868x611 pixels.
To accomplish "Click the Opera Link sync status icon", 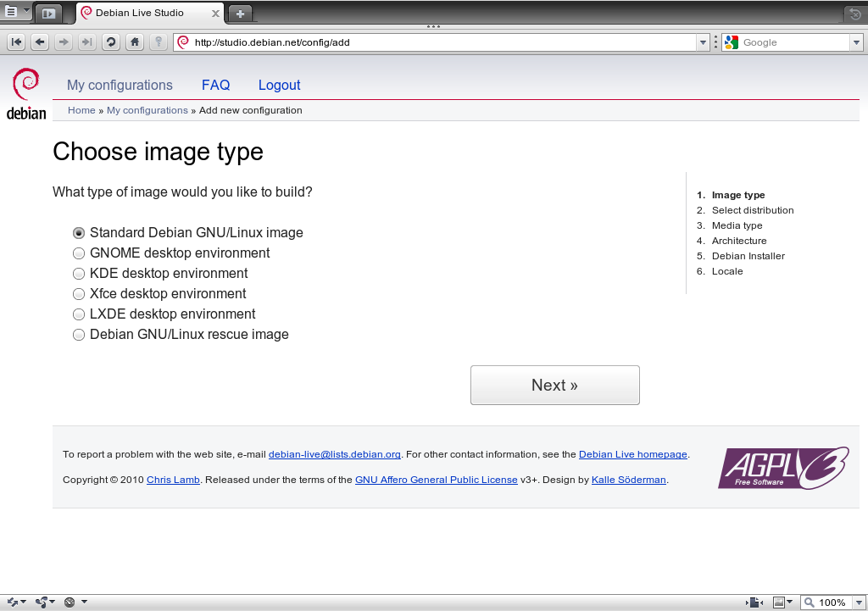I will coord(13,603).
